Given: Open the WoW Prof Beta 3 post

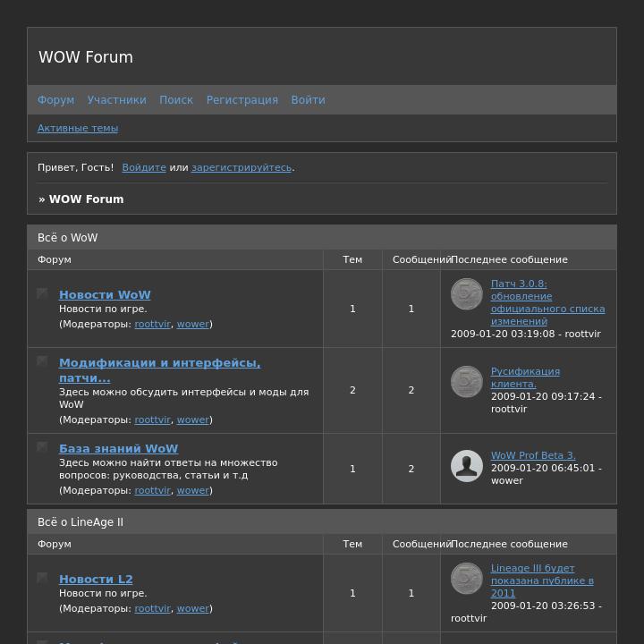Looking at the screenshot, I should pyautogui.click(x=533, y=455).
